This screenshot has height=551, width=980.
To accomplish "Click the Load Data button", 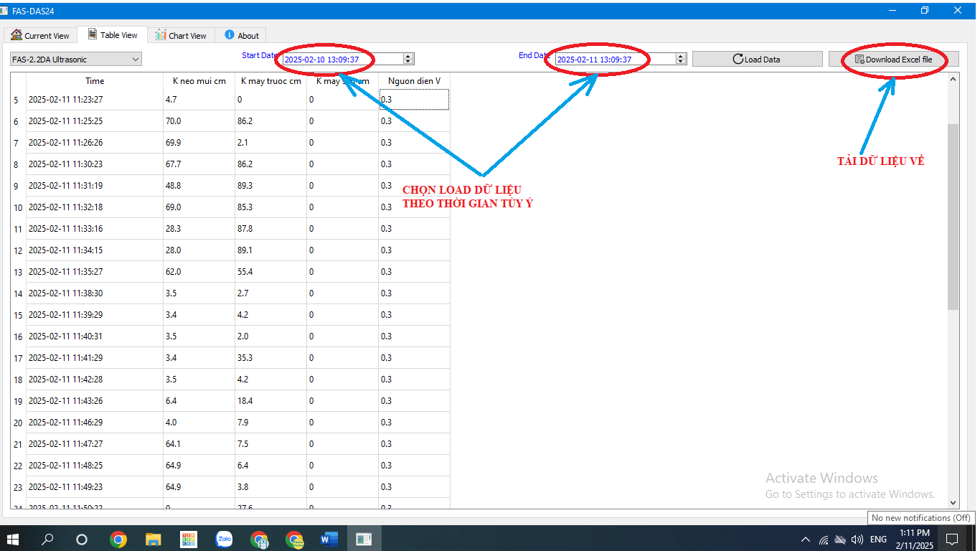I will pyautogui.click(x=757, y=60).
